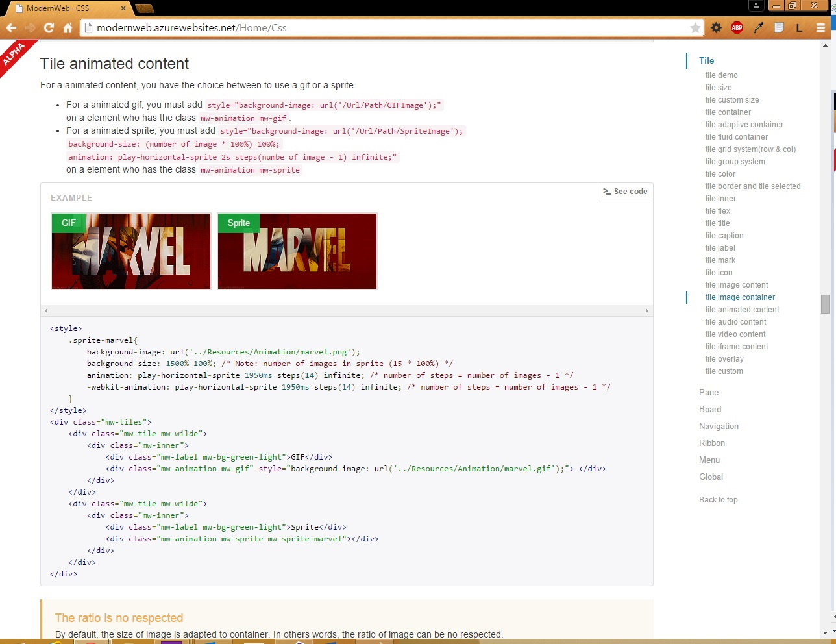Jump to tile animated content
Screen dimensions: 836x644
pyautogui.click(x=743, y=310)
